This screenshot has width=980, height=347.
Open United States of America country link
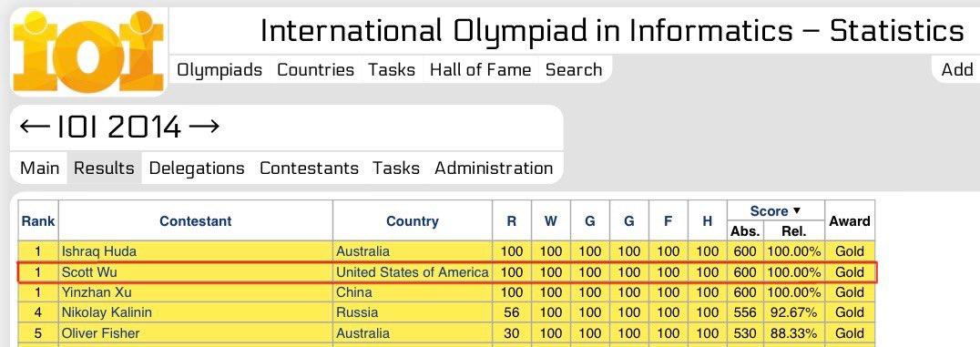(x=412, y=272)
